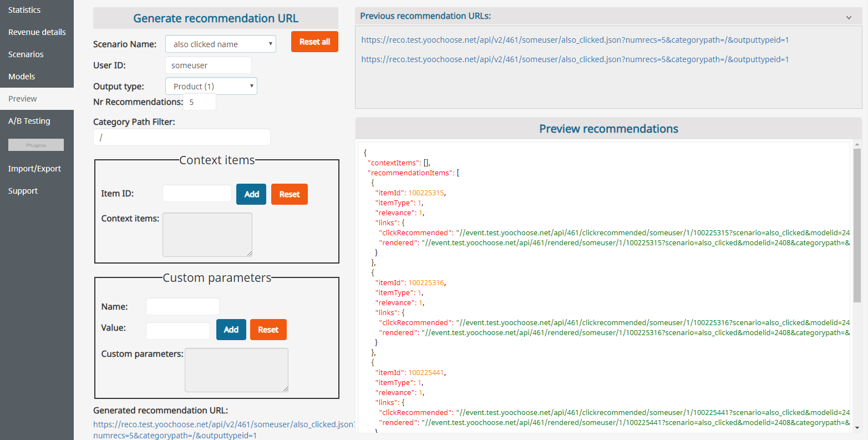Click the custom parameter Value field
This screenshot has height=440, width=868.
[178, 331]
